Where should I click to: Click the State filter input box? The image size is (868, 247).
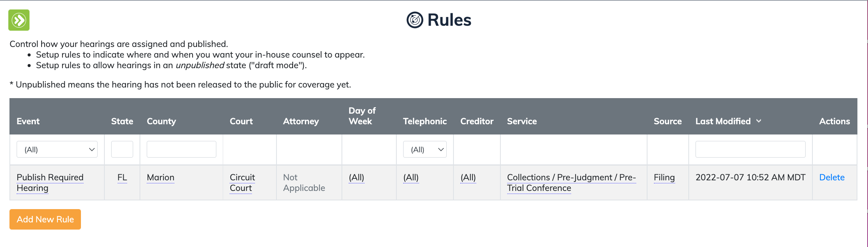pos(122,149)
